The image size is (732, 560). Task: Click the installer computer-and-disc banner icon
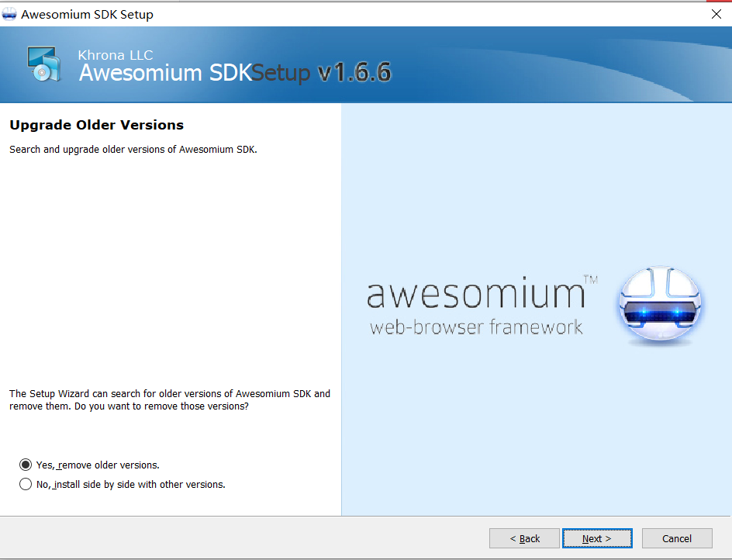point(43,64)
